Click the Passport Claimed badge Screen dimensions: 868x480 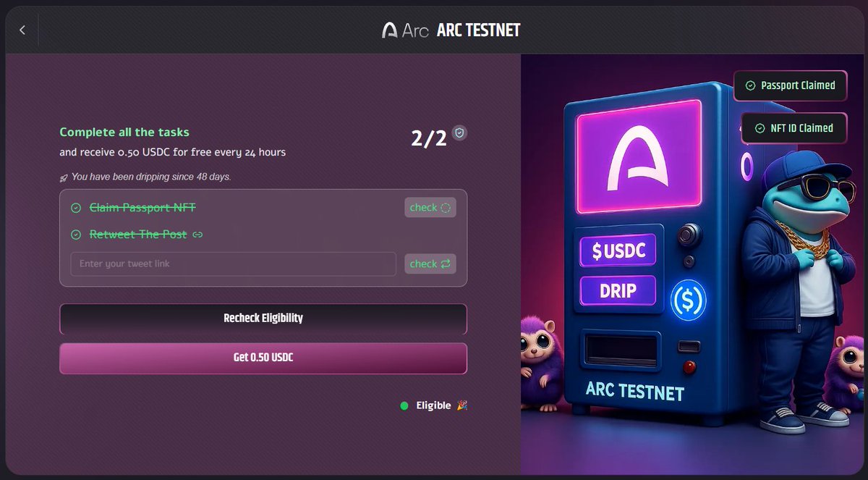(x=790, y=85)
